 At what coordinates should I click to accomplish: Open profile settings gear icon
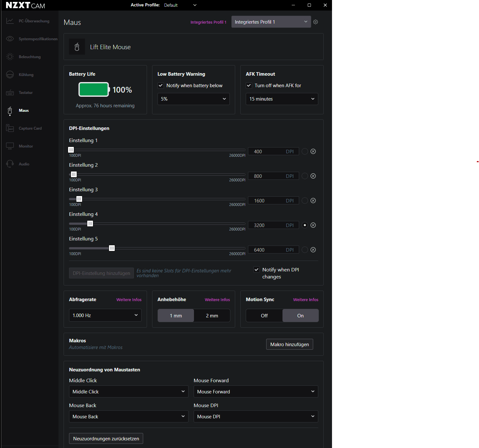click(x=316, y=22)
